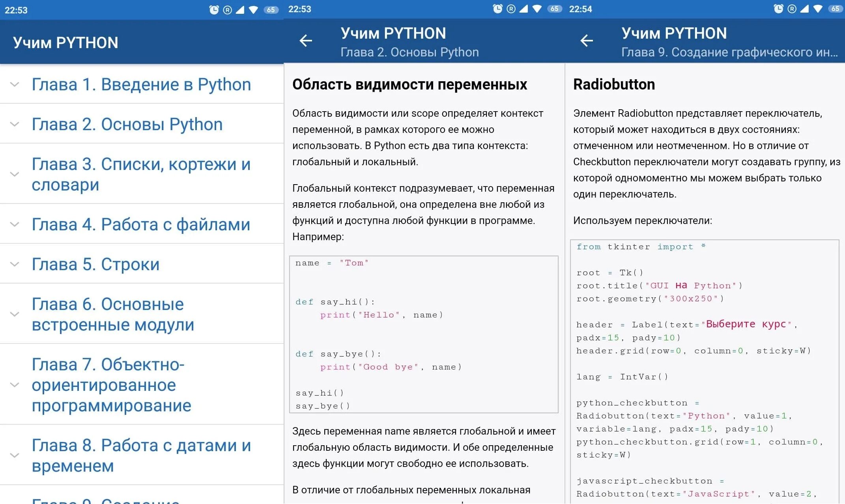Open Глава 3. Списки, кортежи и словари

(141, 174)
